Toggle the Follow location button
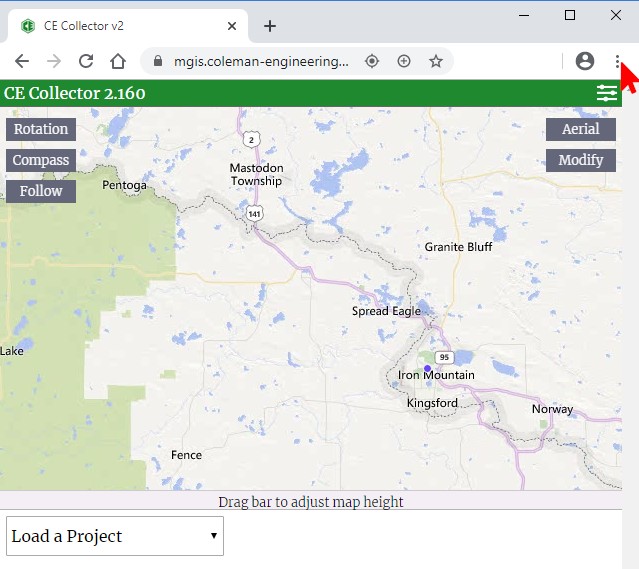 click(x=41, y=191)
